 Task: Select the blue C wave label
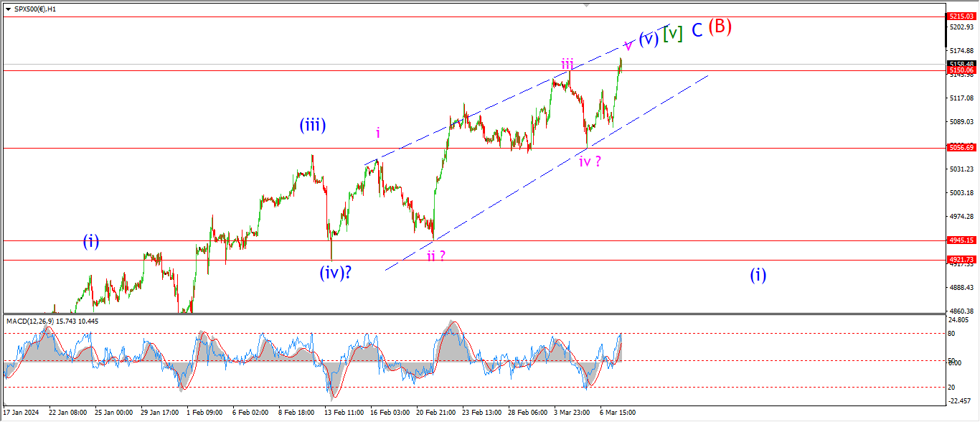[697, 31]
